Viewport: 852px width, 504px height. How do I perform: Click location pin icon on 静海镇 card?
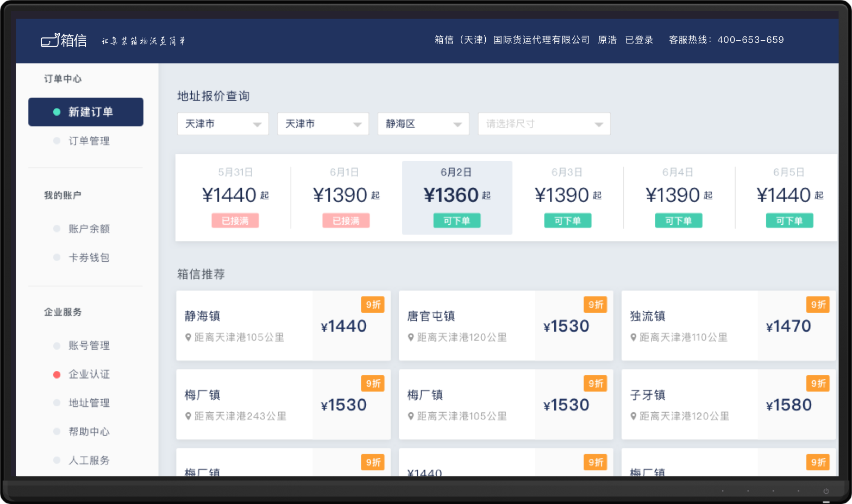tap(188, 337)
